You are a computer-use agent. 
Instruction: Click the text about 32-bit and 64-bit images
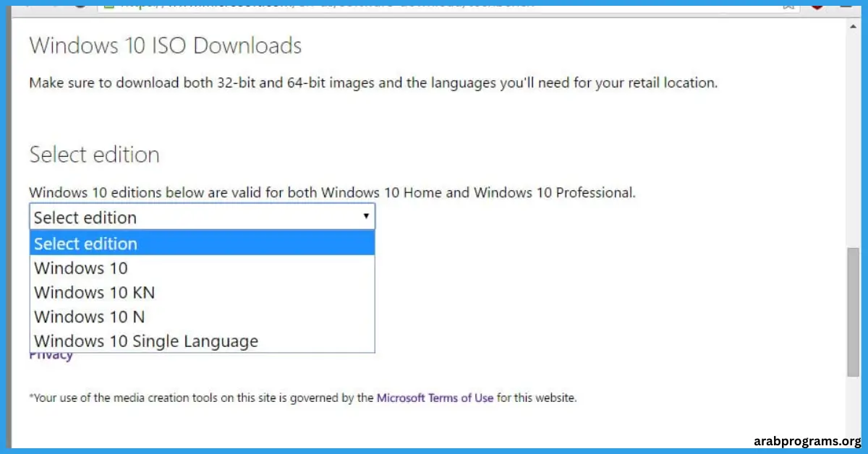(x=373, y=82)
